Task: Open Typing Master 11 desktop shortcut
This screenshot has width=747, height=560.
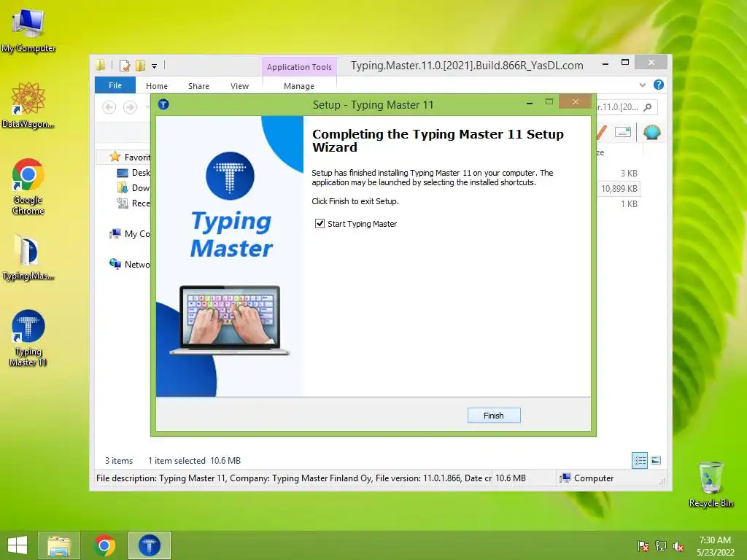Action: coord(28,338)
